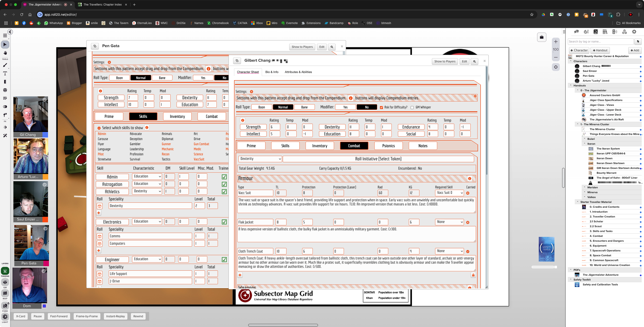Open the dice rolling tool
Image resolution: width=644 pixels, height=327 pixels.
pyautogui.click(x=5, y=90)
